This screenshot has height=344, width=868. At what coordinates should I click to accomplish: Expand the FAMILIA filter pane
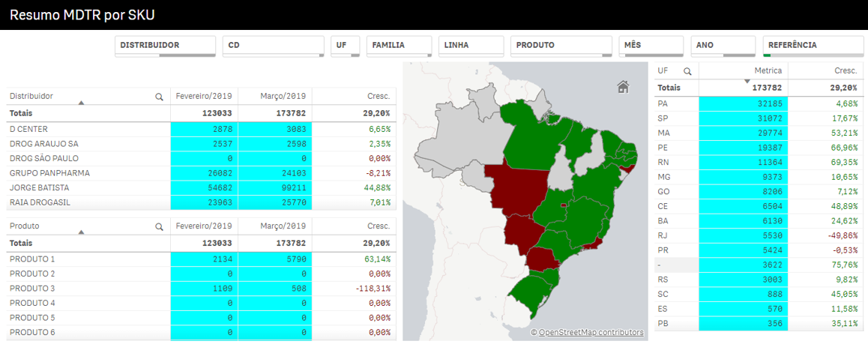pyautogui.click(x=399, y=46)
